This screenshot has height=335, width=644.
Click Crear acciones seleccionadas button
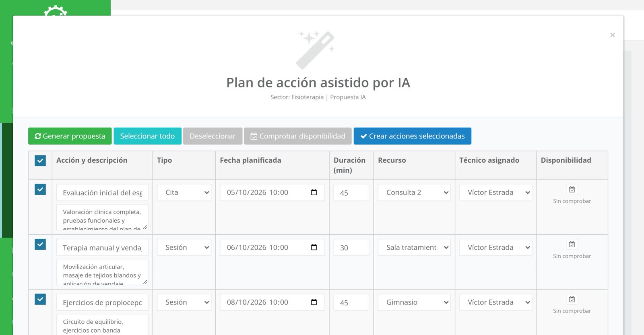(413, 136)
